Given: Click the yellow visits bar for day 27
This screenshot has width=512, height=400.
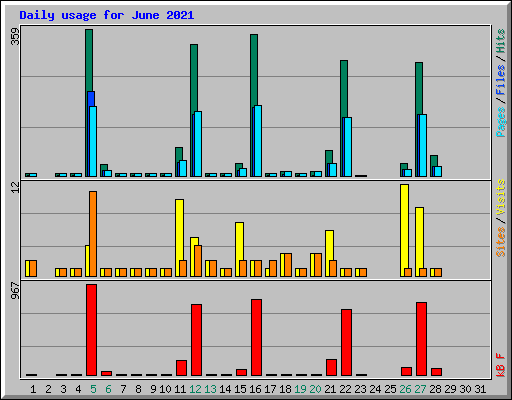Looking at the screenshot, I should (x=419, y=238).
